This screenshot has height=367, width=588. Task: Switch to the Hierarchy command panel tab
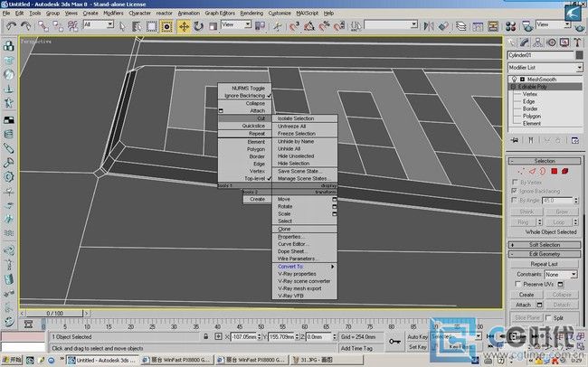coord(537,42)
